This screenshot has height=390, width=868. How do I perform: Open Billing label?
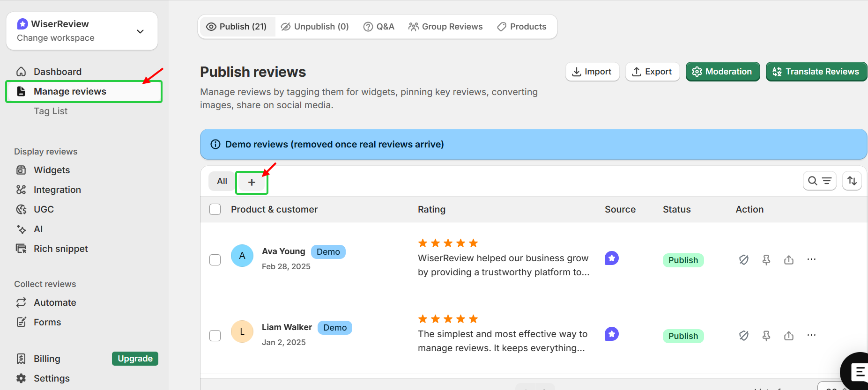point(47,359)
